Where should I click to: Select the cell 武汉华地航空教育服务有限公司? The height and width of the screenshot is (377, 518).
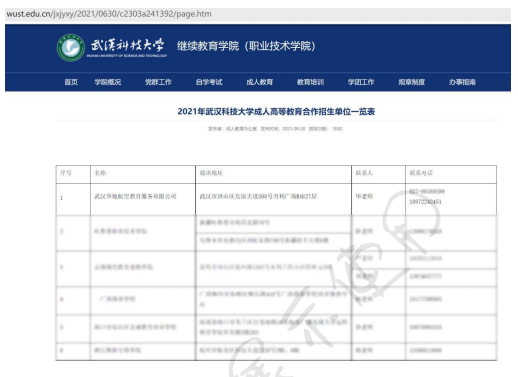tap(143, 199)
